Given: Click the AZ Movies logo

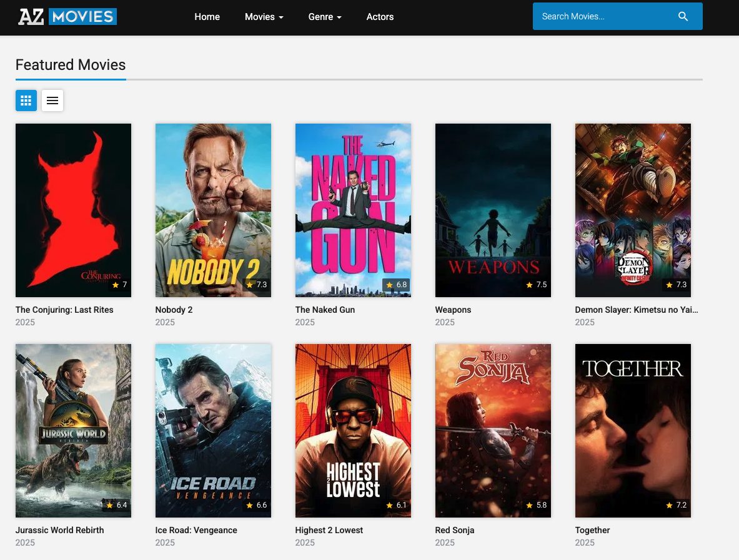Looking at the screenshot, I should point(67,17).
